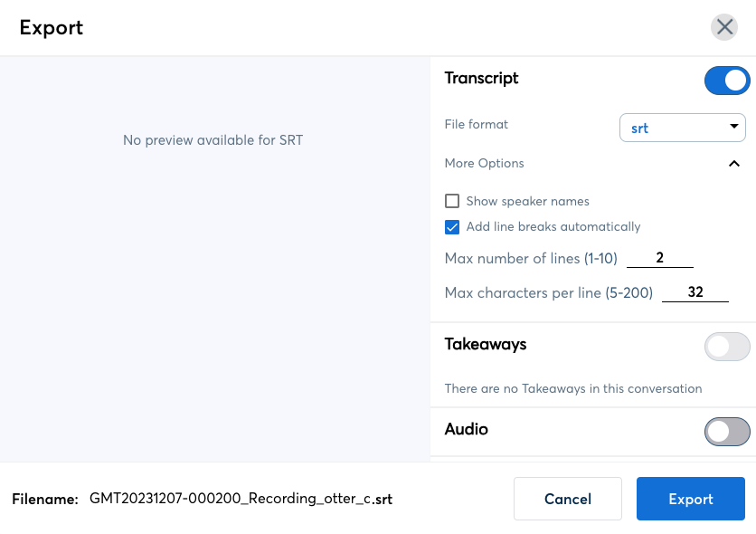The height and width of the screenshot is (534, 756).
Task: Click the dropdown arrow next to srt
Action: (x=734, y=128)
